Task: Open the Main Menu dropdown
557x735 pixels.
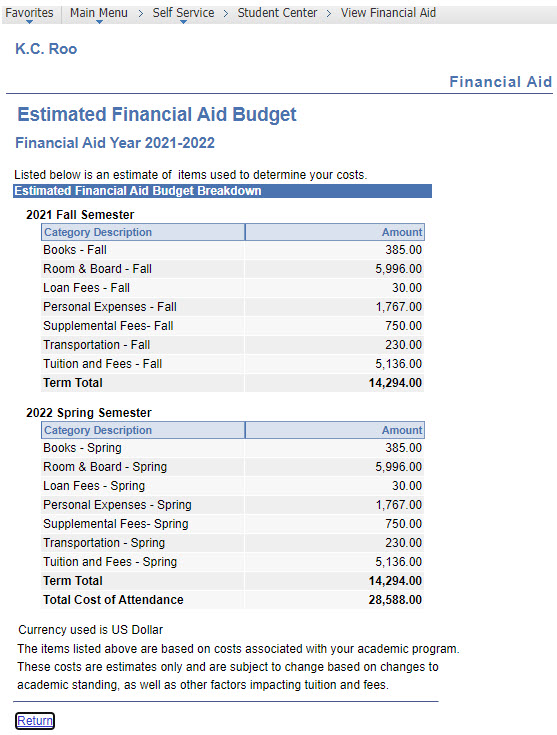Action: (98, 13)
